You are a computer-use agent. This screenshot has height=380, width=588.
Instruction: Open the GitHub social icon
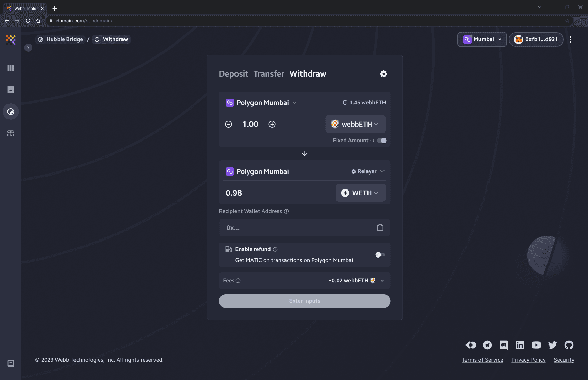pos(569,345)
